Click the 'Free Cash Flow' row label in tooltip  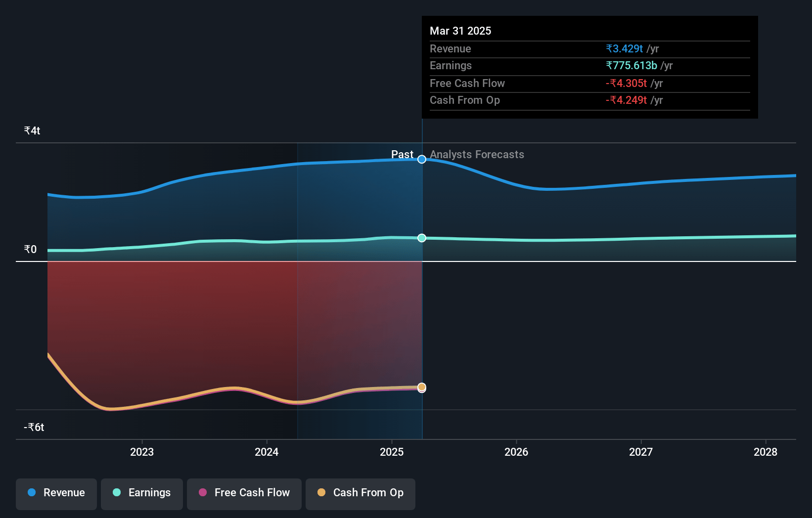pos(467,83)
